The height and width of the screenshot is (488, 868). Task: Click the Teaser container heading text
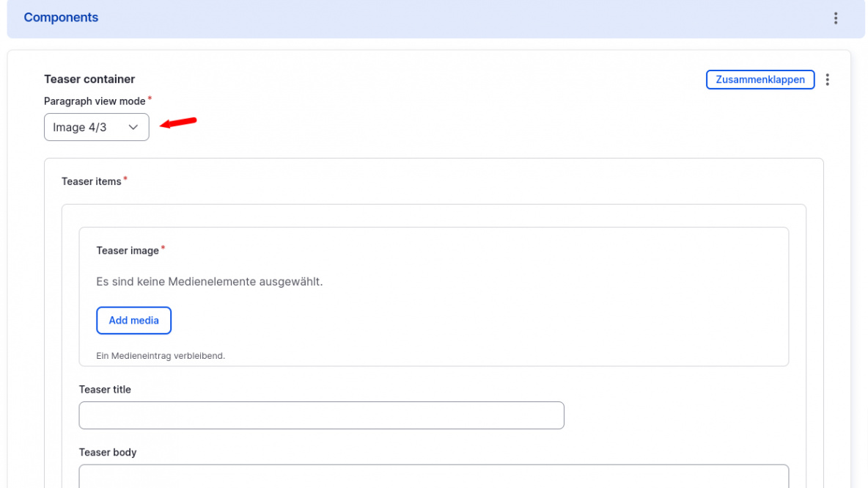tap(89, 79)
